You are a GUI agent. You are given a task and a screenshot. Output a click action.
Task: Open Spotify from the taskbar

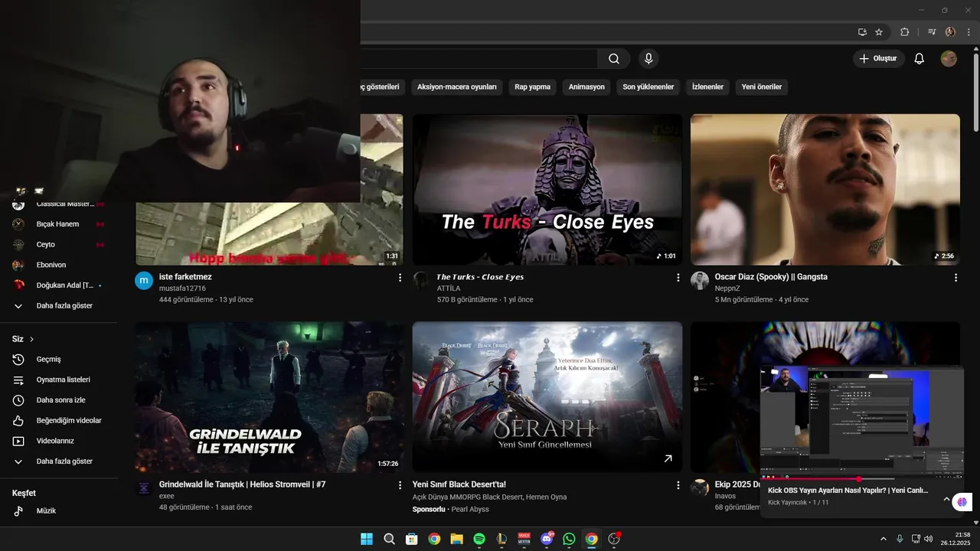pos(479,539)
